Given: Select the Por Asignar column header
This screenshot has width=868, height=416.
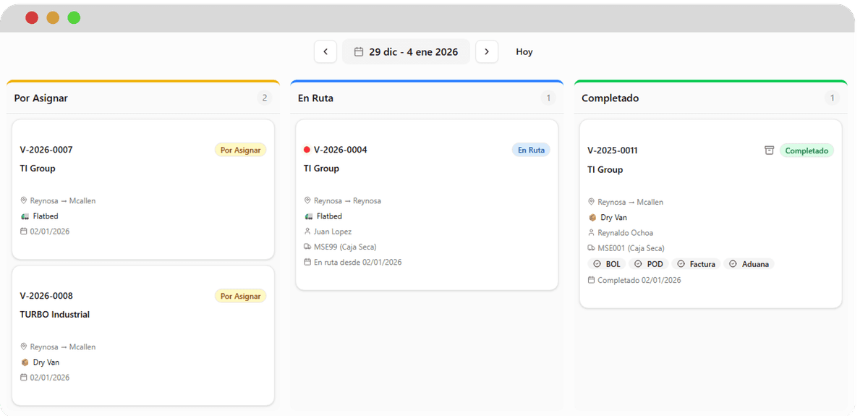Looking at the screenshot, I should pos(41,98).
